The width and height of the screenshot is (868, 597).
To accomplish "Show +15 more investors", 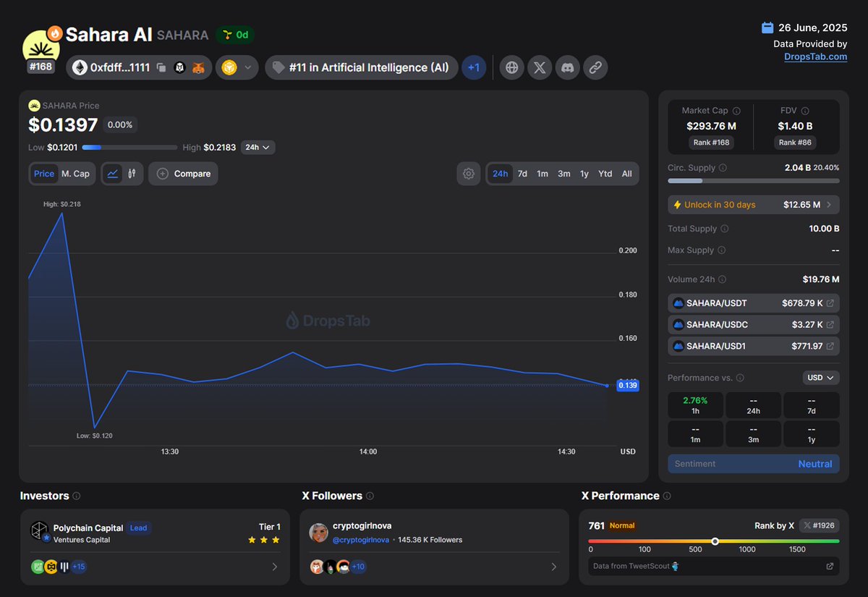I will tap(78, 567).
